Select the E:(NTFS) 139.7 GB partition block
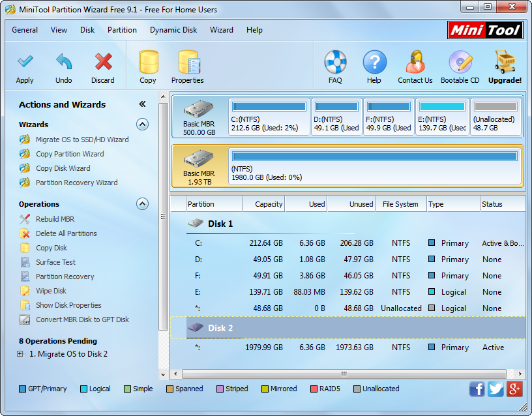Viewport: 532px width, 416px height. [442, 117]
